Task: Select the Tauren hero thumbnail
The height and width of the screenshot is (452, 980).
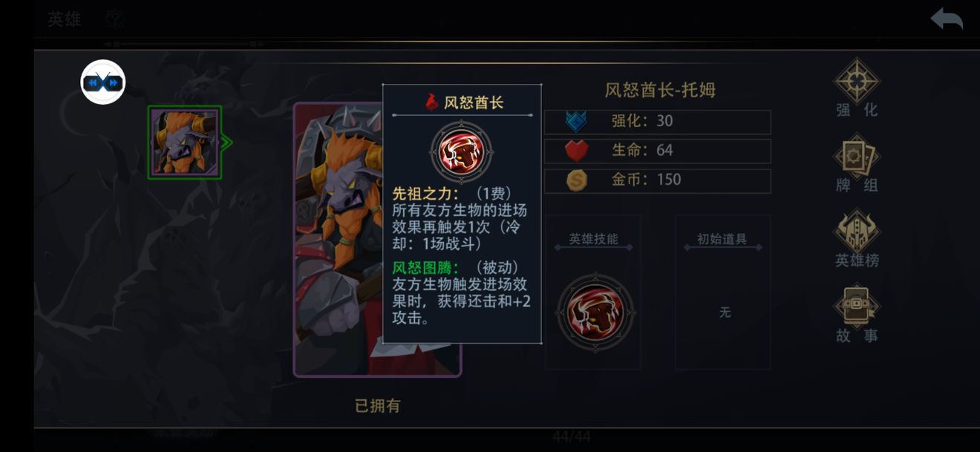Action: tap(186, 142)
